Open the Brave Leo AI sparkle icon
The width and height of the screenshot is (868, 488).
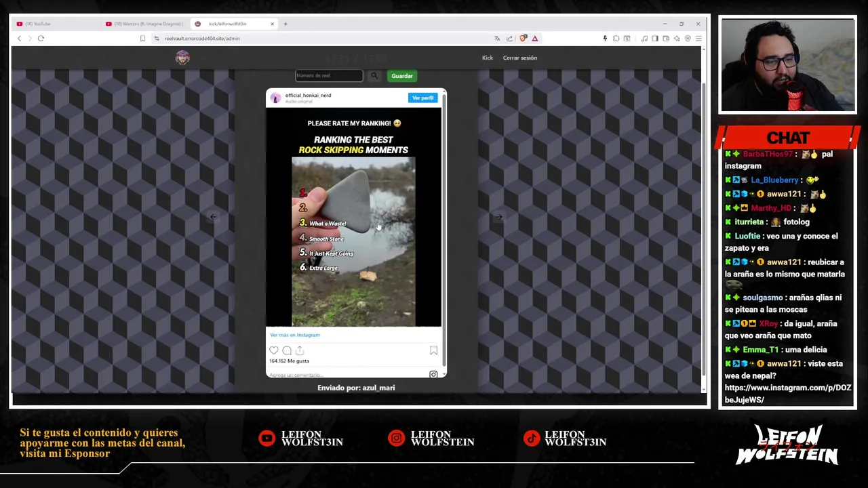(677, 39)
